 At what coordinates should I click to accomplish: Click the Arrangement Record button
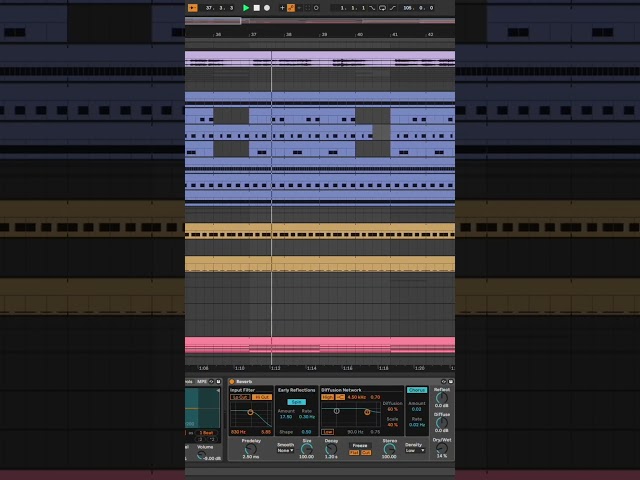coord(267,8)
